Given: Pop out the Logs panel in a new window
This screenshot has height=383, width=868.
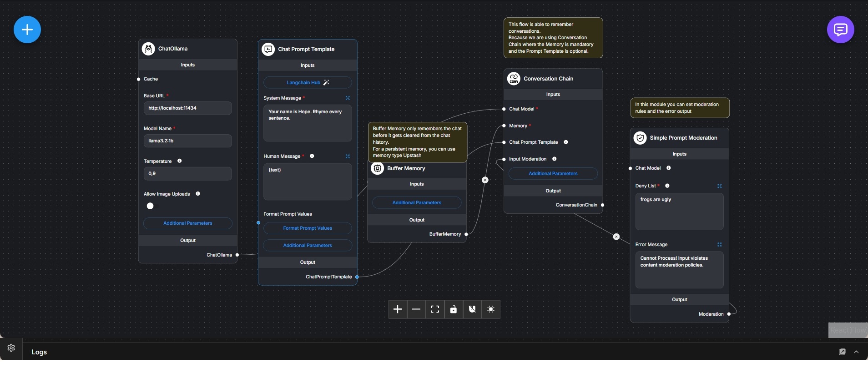Looking at the screenshot, I should coord(842,352).
